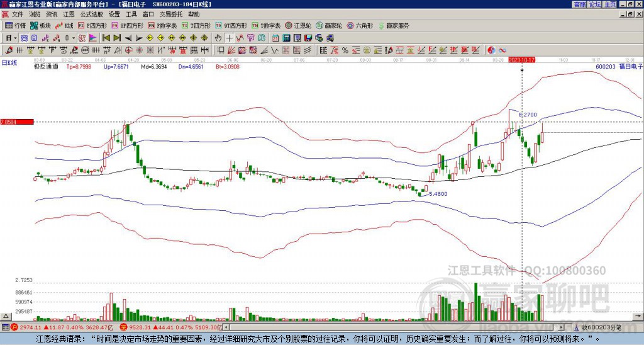Jump to last bar with green skip-right icon
644x345 pixels.
tap(117, 38)
